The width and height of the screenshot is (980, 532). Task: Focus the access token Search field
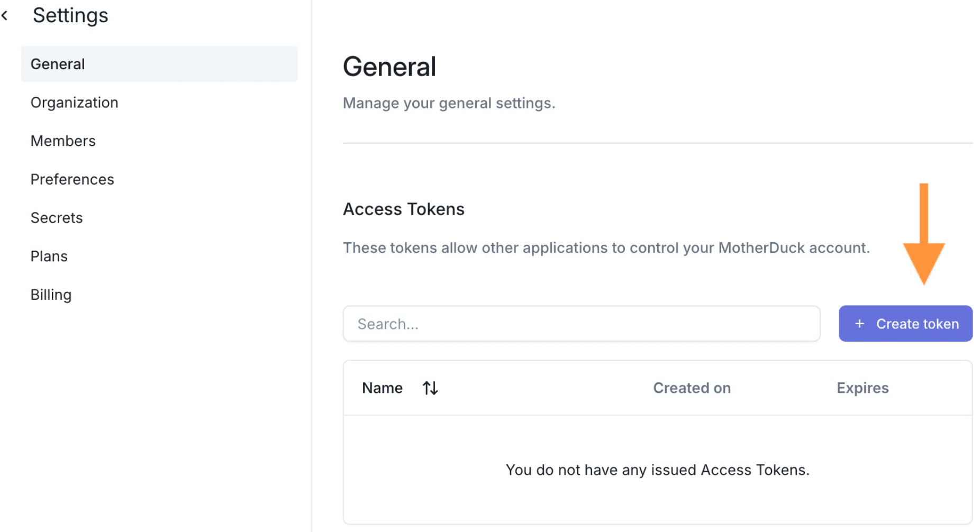click(581, 324)
